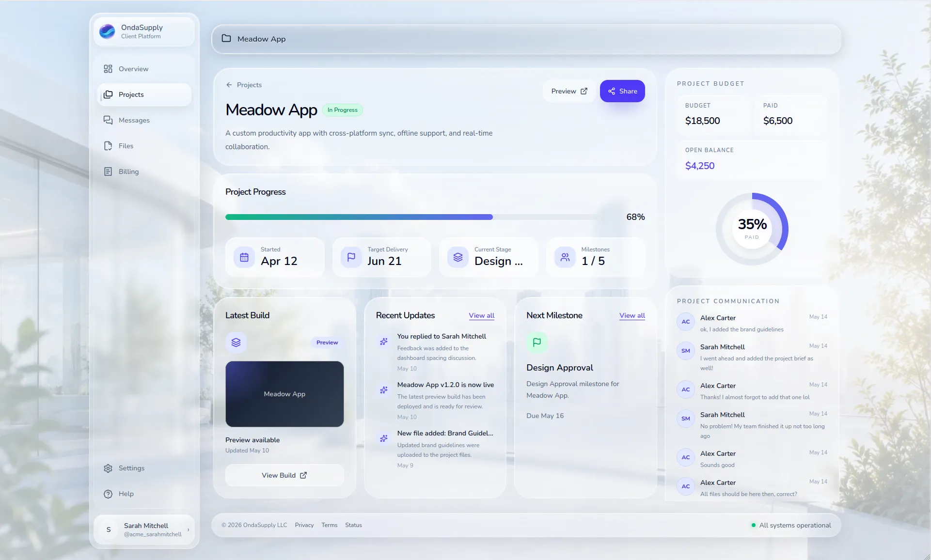Click sparkle icon beside Meadow App v1.2.0 update
931x560 pixels.
point(384,390)
